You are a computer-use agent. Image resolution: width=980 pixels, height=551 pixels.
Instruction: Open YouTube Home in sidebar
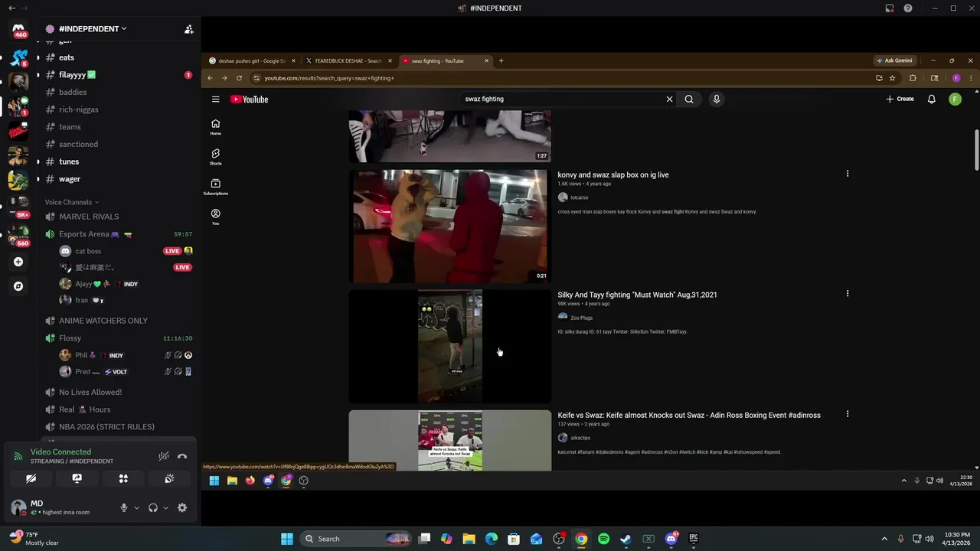(216, 127)
